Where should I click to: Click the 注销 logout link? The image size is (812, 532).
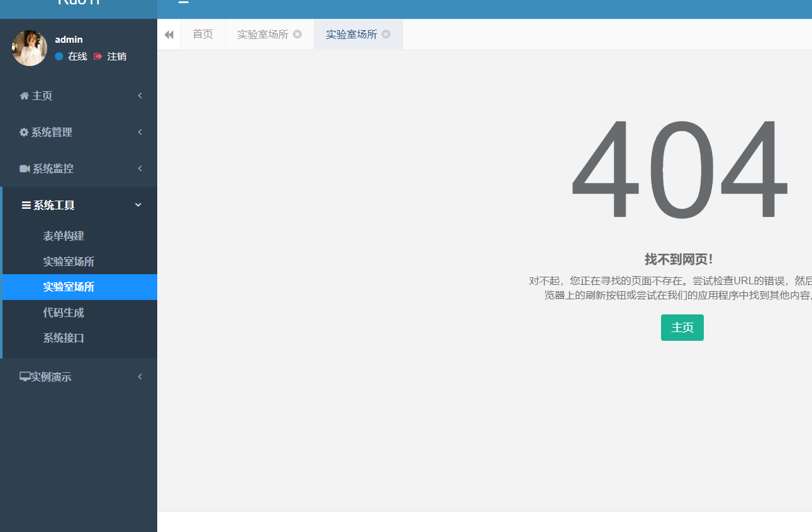click(x=116, y=56)
